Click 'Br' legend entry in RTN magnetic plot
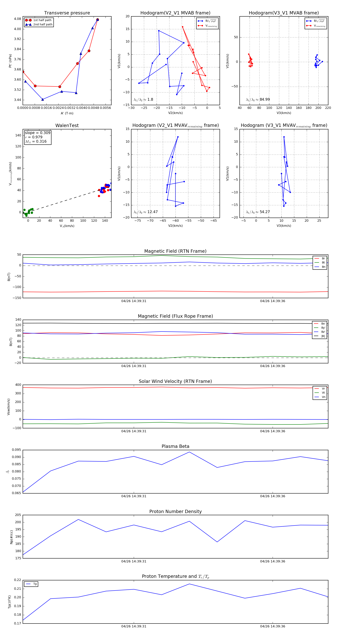The width and height of the screenshot is (351, 644). pos(320,259)
